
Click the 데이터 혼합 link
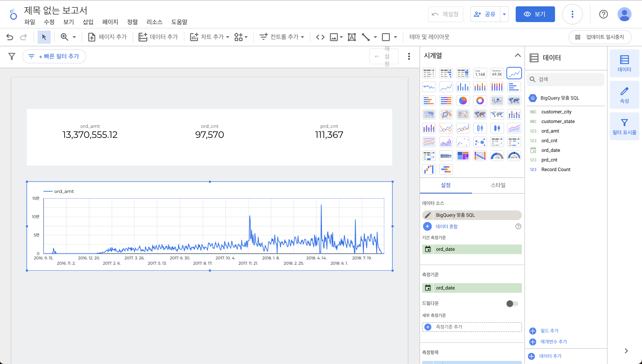coord(446,226)
